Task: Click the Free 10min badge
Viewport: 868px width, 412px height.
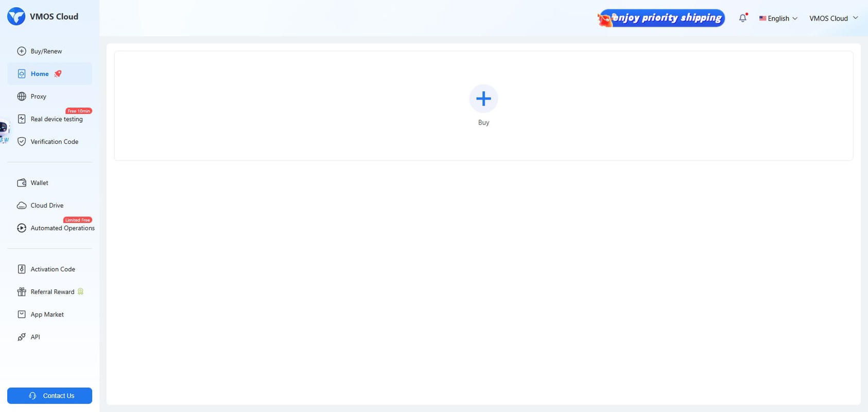Action: tap(79, 111)
